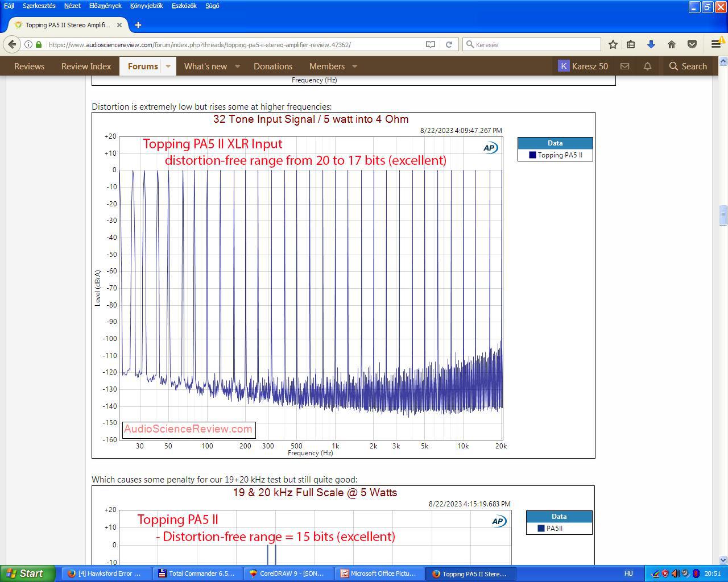
Task: Reload the current page
Action: coord(449,44)
